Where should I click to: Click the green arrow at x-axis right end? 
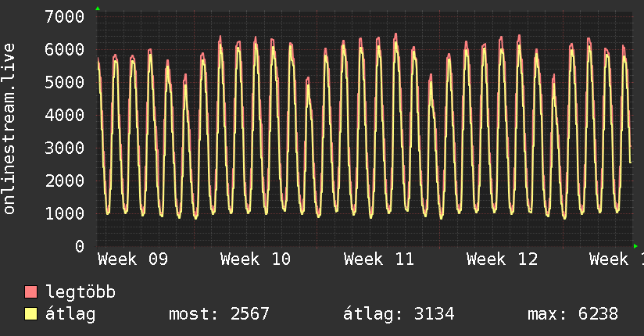tap(635, 245)
